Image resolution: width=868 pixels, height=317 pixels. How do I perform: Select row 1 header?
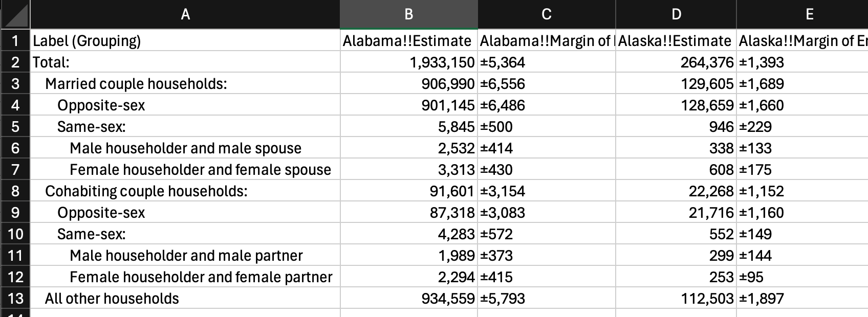pos(15,40)
